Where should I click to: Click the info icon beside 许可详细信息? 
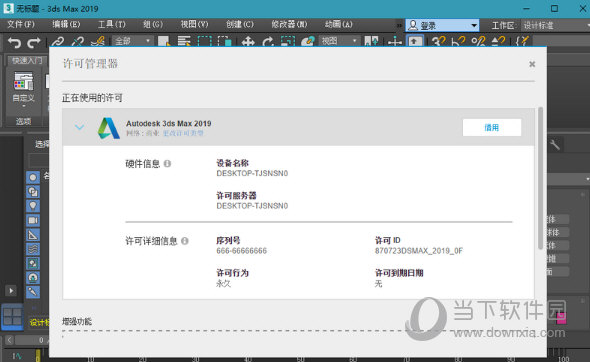[x=184, y=241]
